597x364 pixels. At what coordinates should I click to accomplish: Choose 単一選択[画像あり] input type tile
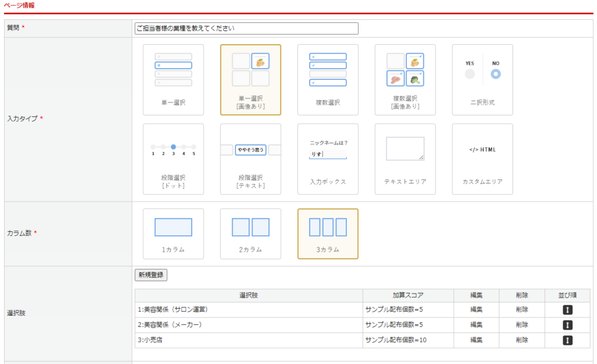250,80
